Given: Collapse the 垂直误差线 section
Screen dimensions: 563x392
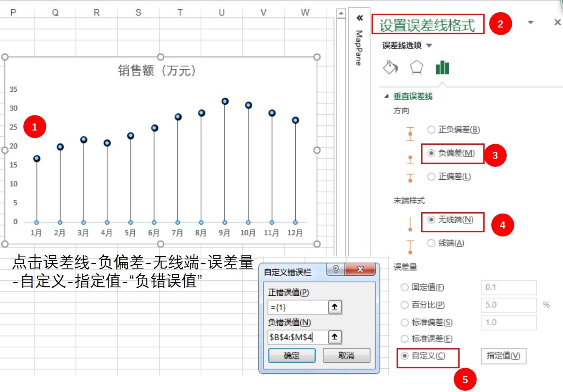Looking at the screenshot, I should (x=386, y=96).
